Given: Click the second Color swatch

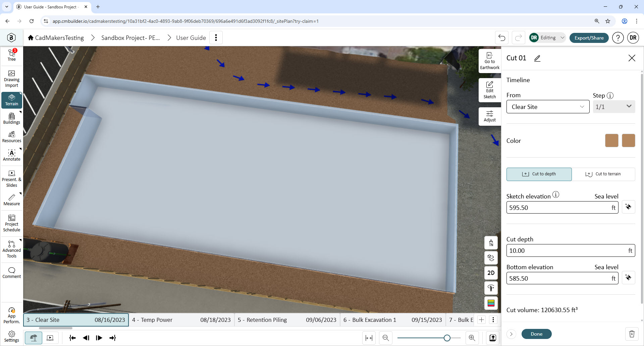Looking at the screenshot, I should click(629, 140).
